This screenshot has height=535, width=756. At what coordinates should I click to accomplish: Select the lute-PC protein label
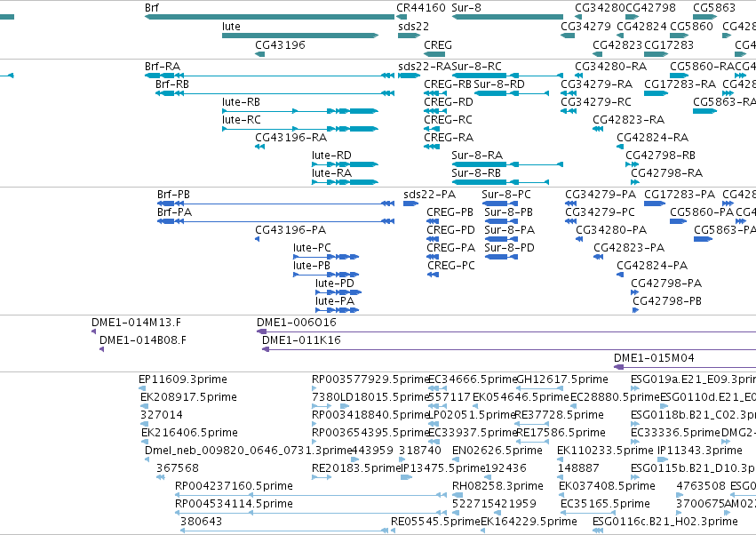(x=312, y=248)
